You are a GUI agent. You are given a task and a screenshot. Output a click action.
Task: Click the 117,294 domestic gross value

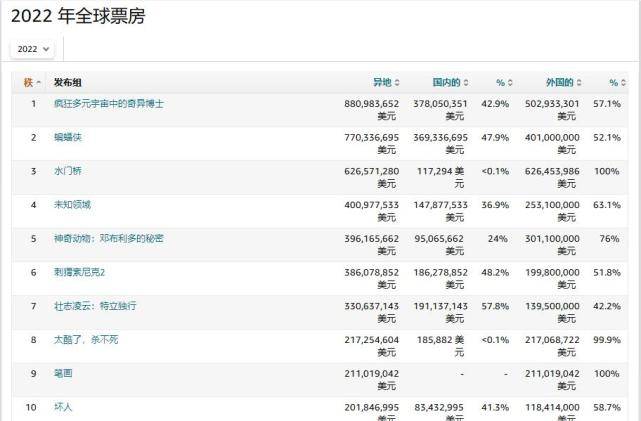[435, 171]
